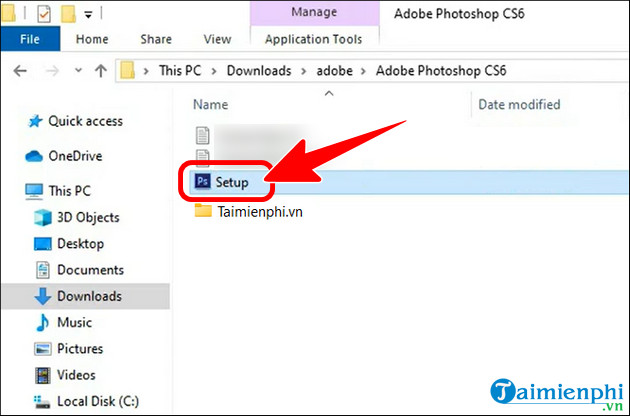Open the Recent locations dropdown

pos(78,71)
